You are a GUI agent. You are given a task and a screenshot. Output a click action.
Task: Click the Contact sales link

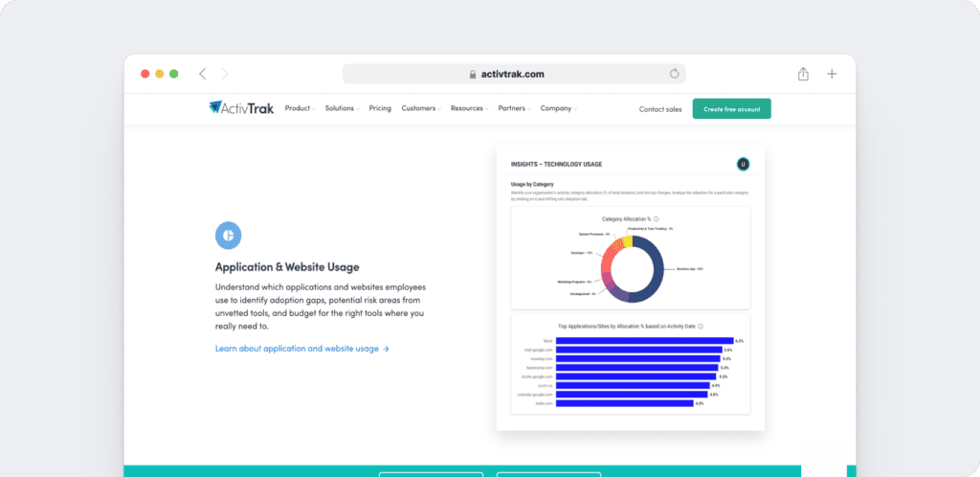pyautogui.click(x=660, y=109)
